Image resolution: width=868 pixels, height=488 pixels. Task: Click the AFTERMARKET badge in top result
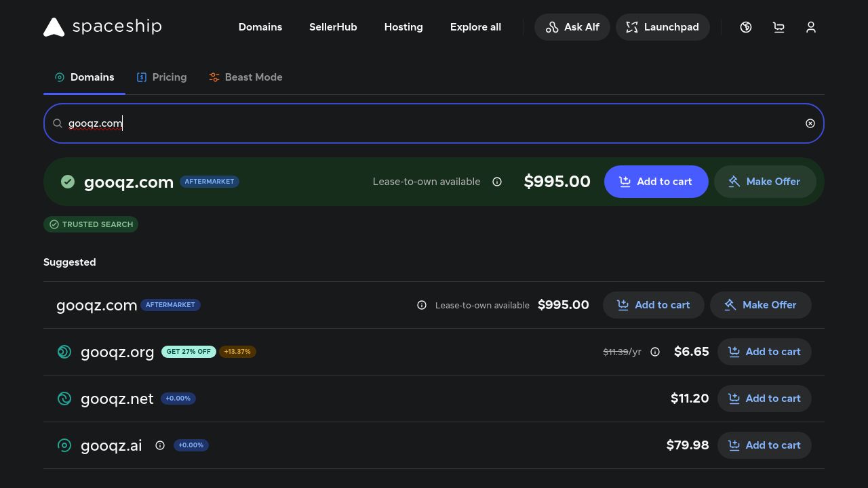pyautogui.click(x=210, y=182)
